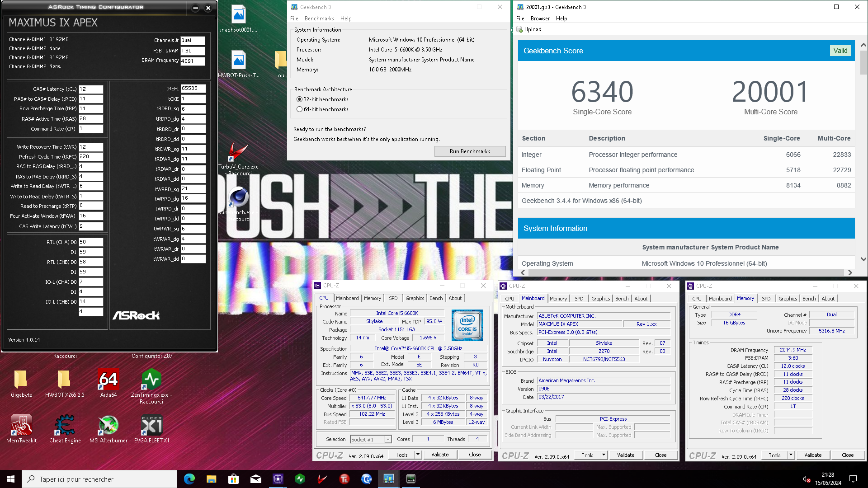868x488 pixels.
Task: Open File Explorer from the taskbar
Action: [211, 479]
